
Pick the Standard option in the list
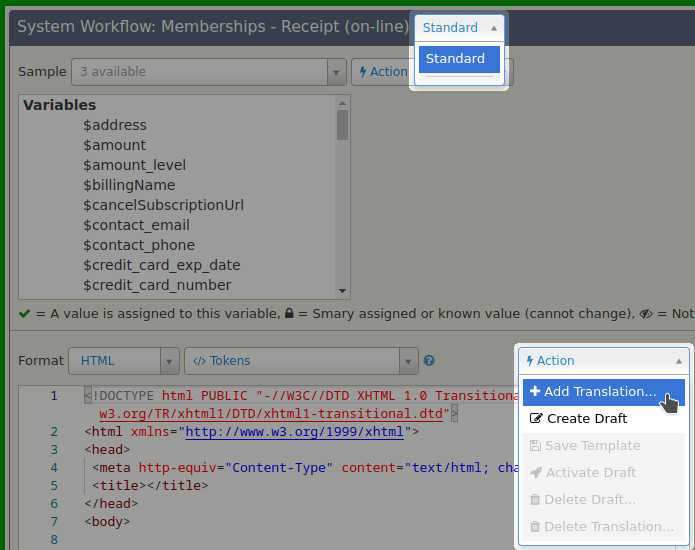[458, 59]
